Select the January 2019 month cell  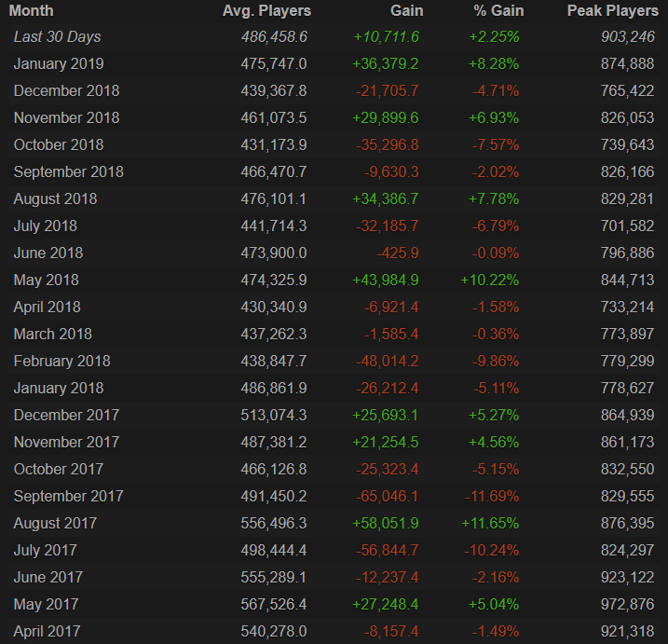pyautogui.click(x=59, y=64)
